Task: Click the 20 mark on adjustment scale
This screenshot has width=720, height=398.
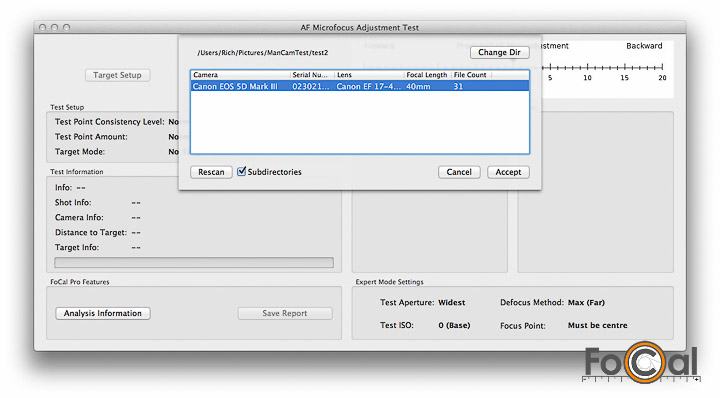Action: coord(662,78)
